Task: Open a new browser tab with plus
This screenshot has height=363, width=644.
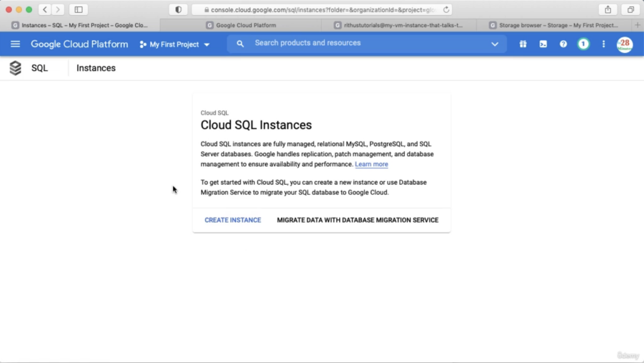Action: pyautogui.click(x=637, y=25)
